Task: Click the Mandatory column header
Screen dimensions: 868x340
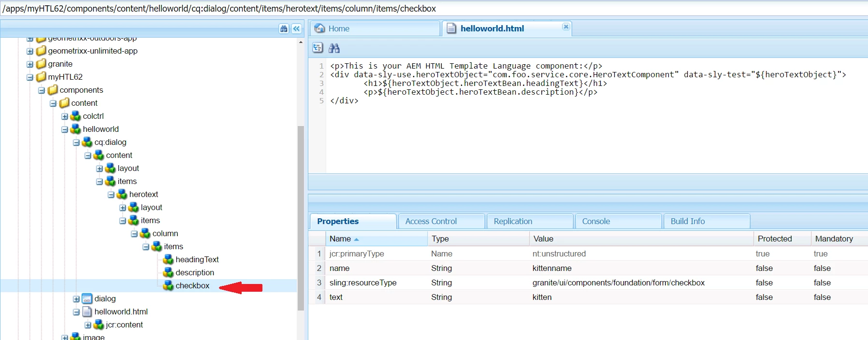Action: click(x=839, y=239)
